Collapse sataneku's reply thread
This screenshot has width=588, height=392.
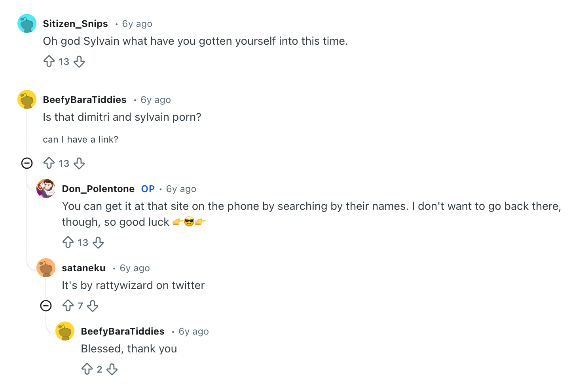tap(46, 306)
